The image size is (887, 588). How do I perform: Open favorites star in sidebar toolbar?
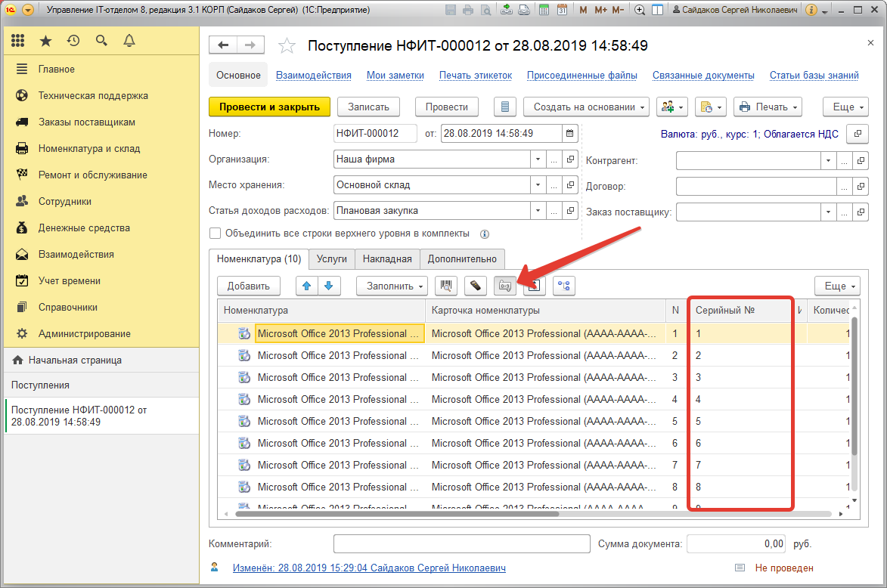coord(46,41)
